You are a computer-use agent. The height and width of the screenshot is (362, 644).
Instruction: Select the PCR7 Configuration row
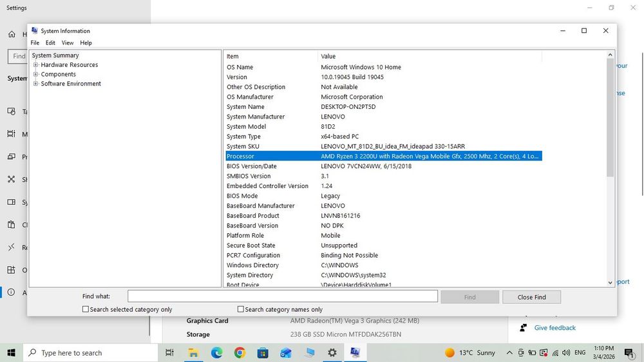tap(384, 255)
